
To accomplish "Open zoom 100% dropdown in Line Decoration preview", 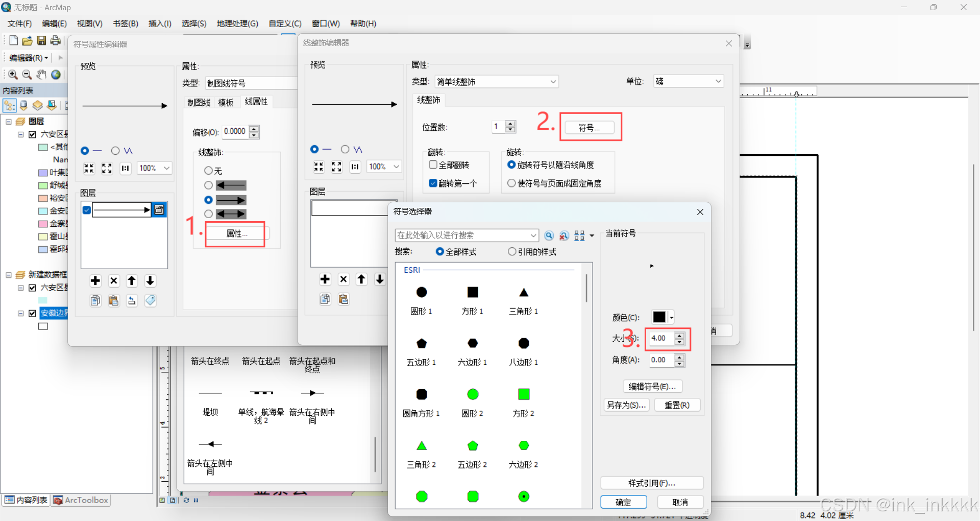I will (384, 167).
